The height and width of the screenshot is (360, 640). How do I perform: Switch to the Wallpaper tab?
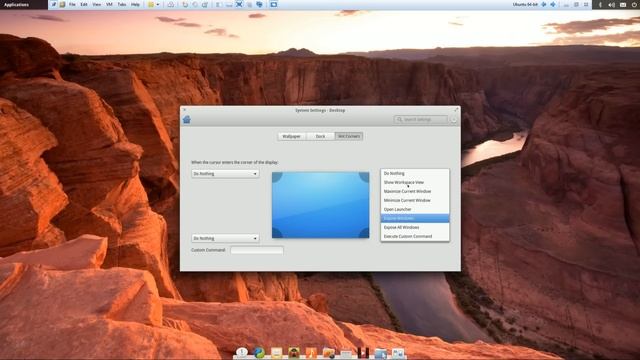291,136
